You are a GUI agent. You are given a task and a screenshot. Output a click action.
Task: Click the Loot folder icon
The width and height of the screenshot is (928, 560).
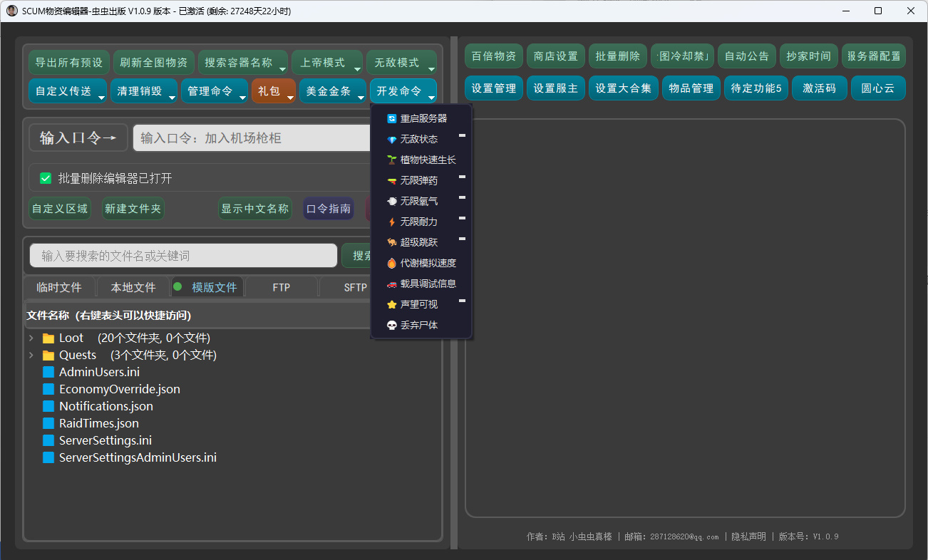pyautogui.click(x=48, y=338)
